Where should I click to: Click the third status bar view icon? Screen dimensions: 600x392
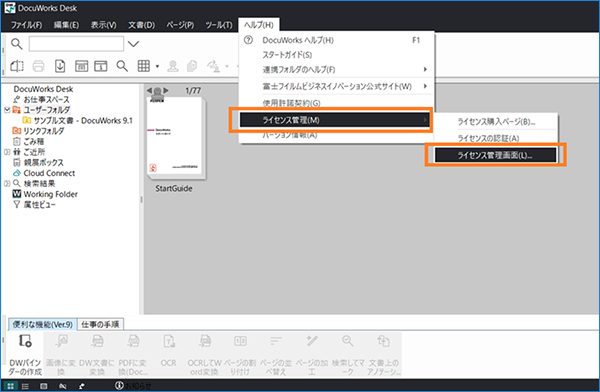point(44,386)
